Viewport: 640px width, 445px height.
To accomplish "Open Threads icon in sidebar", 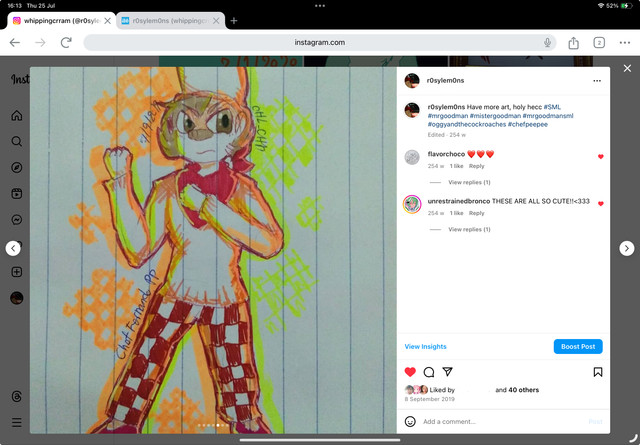I will (17, 396).
